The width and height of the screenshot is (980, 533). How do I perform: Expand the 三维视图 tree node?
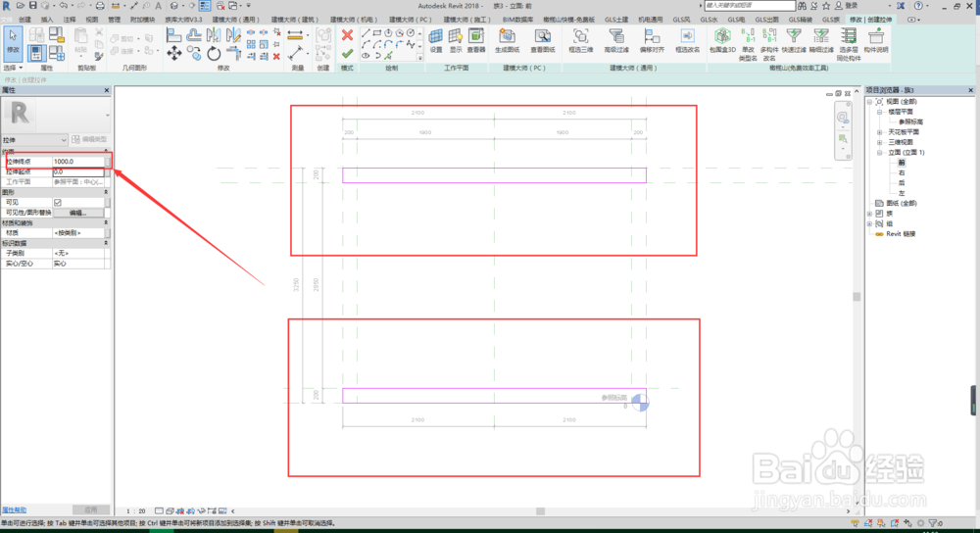pyautogui.click(x=879, y=142)
